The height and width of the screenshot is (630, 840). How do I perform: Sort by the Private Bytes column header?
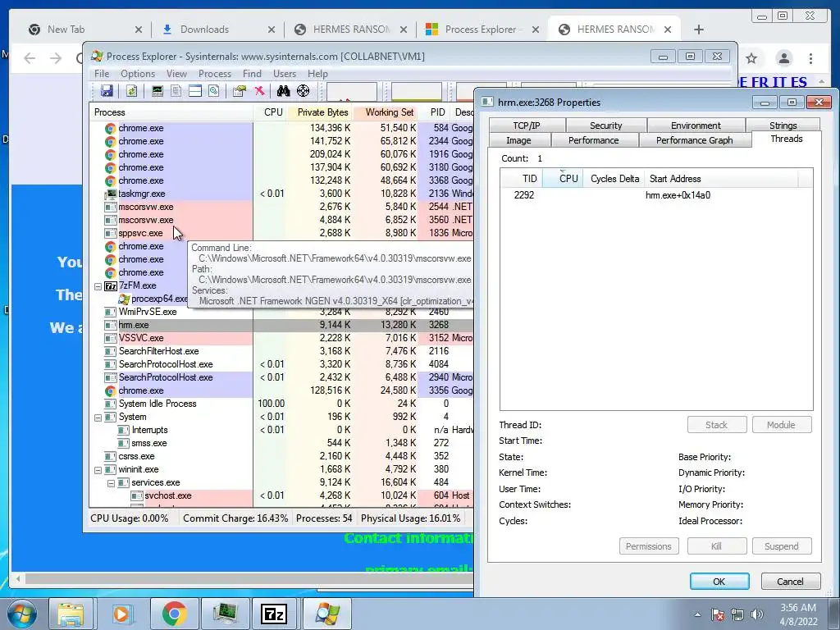coord(320,112)
